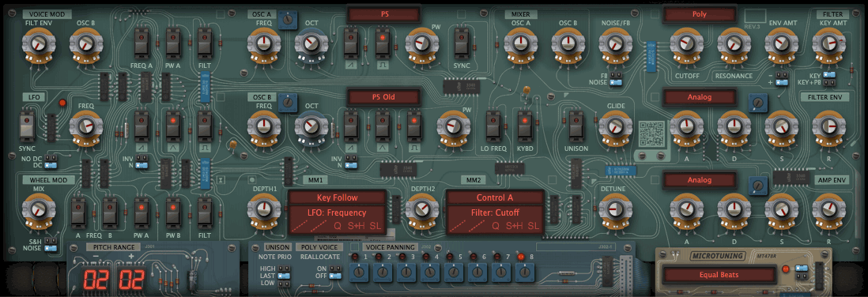Click the SL button in MM1 display
This screenshot has height=297, width=868.
click(376, 226)
